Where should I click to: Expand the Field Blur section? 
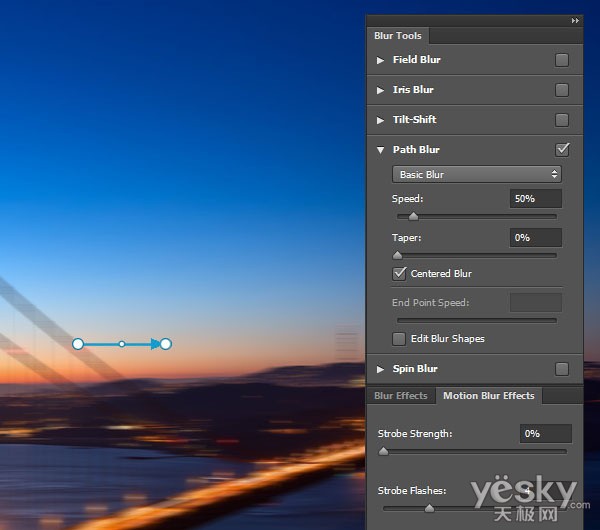click(x=380, y=60)
